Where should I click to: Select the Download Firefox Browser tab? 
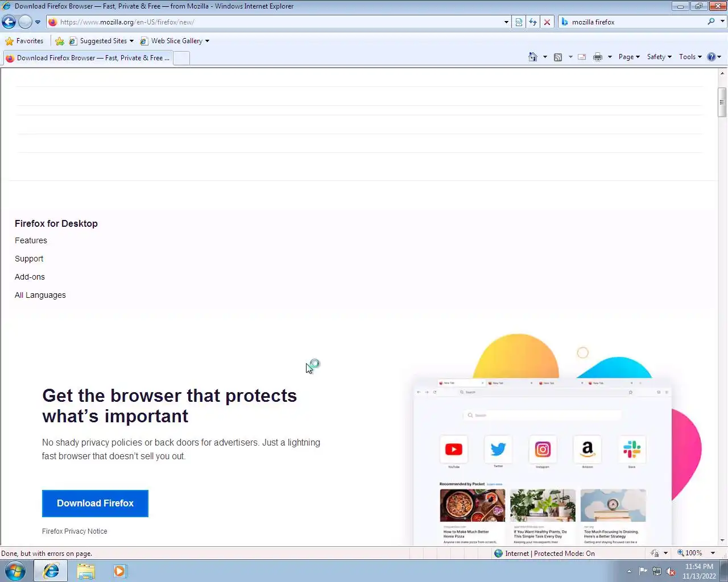click(88, 58)
